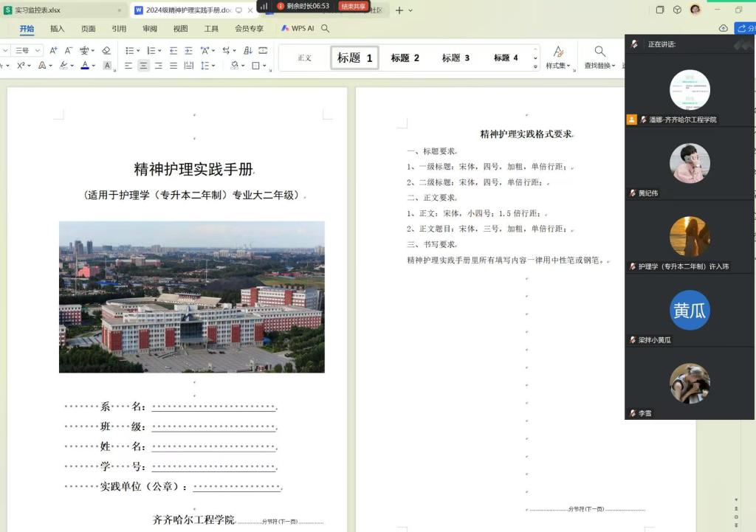
Task: Toggle center alignment for paragraph
Action: click(143, 66)
